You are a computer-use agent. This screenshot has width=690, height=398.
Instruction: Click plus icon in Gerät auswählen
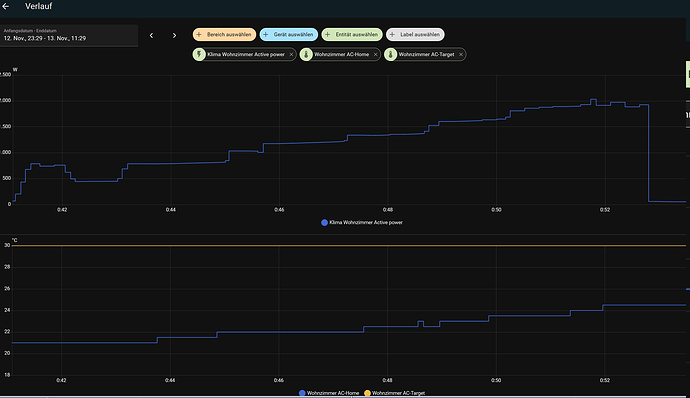(x=265, y=34)
